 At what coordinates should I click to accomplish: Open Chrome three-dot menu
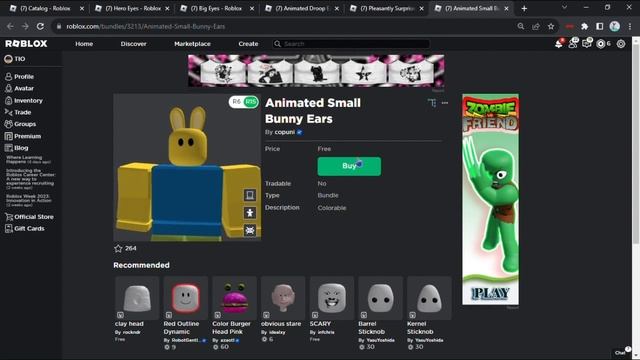click(x=630, y=26)
